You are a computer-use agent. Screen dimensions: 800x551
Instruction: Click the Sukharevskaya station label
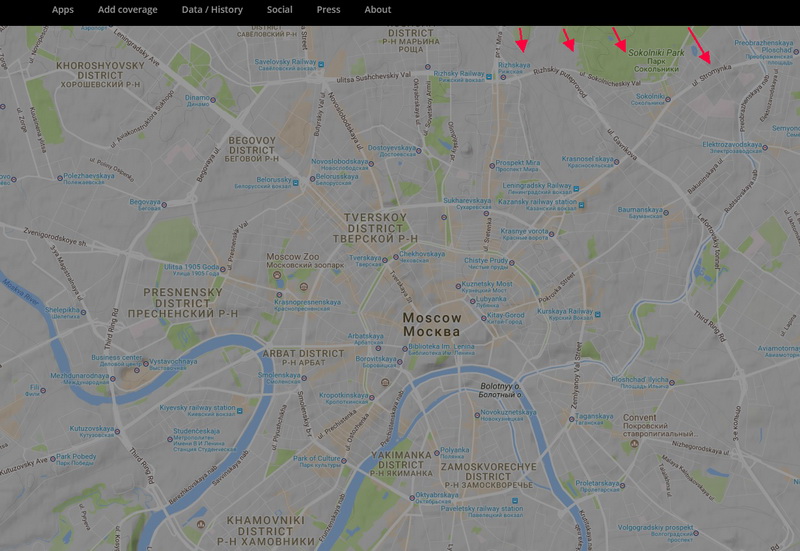467,204
